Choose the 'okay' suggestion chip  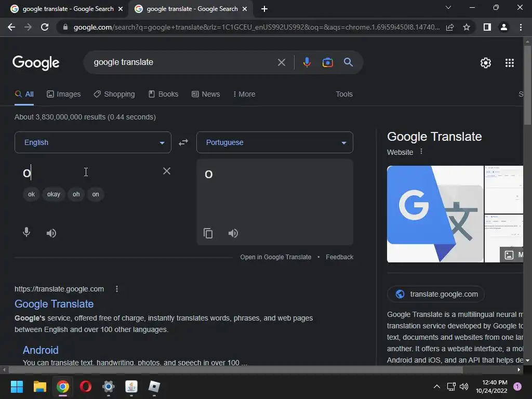coord(54,194)
